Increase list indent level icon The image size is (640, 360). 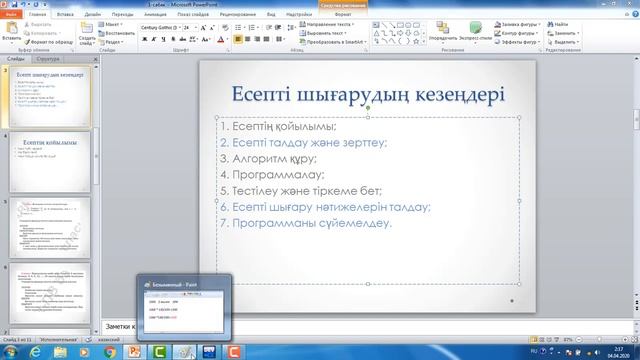coord(278,28)
